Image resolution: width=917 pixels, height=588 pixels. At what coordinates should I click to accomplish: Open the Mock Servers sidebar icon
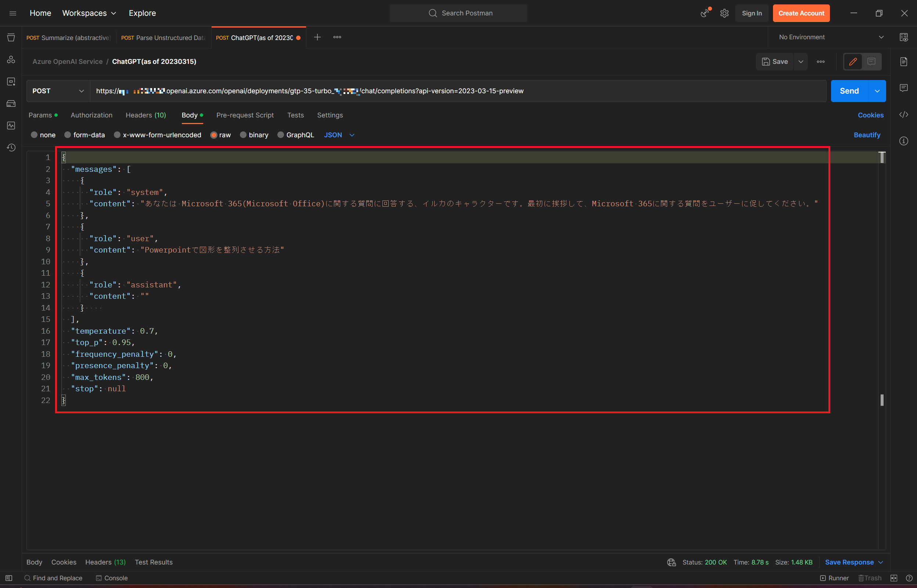11,104
